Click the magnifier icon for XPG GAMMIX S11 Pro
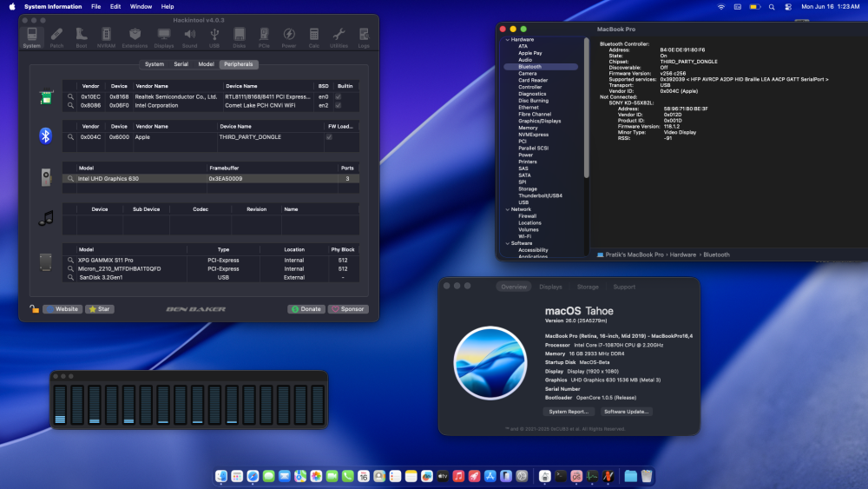Viewport: 868px width, 489px height. click(70, 261)
